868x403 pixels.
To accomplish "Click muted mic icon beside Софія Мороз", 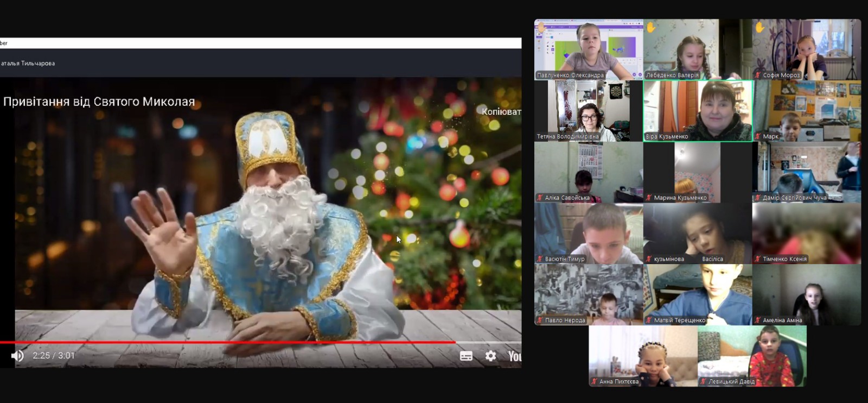I will [758, 75].
